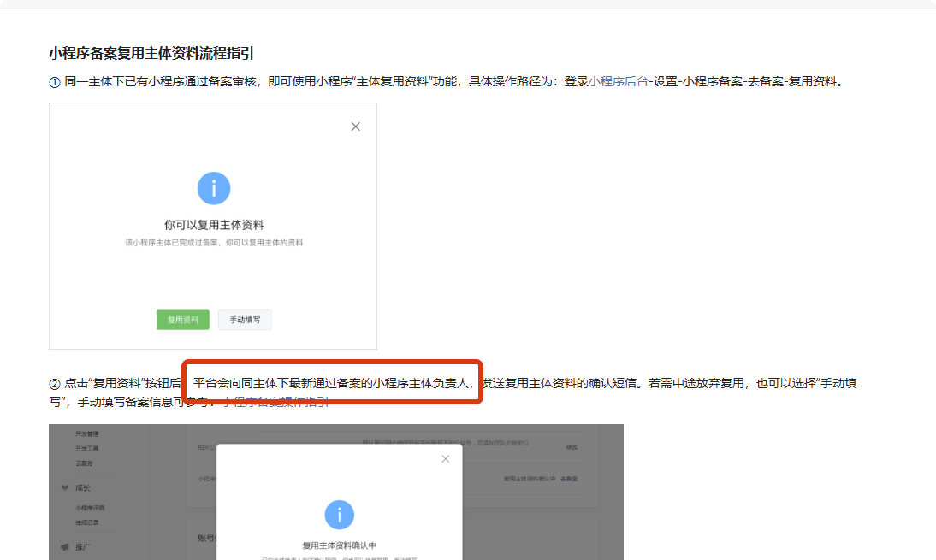The width and height of the screenshot is (936, 560).
Task: Click the green 复用资料 button
Action: click(x=182, y=320)
